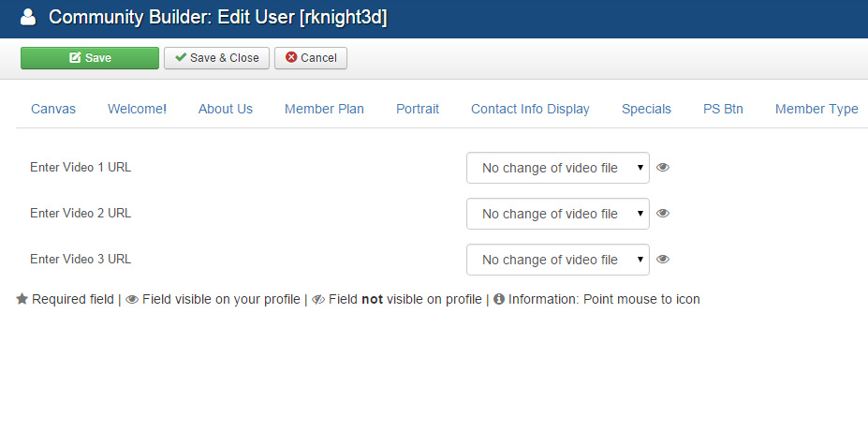Image resolution: width=868 pixels, height=448 pixels.
Task: Click the Field visible eye legend icon
Action: coord(132,300)
